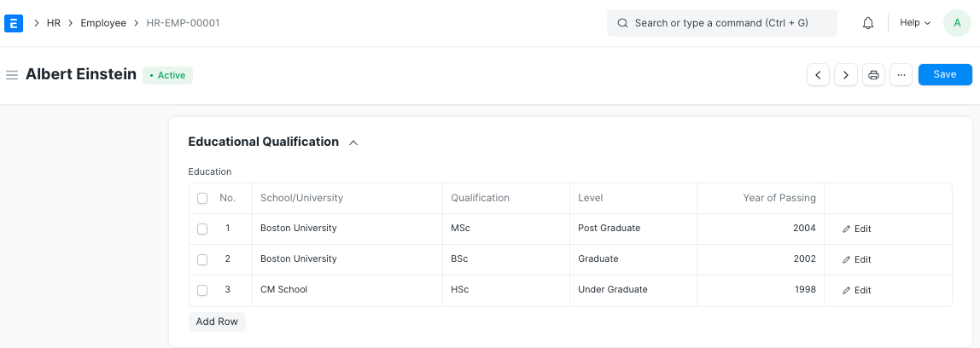Click the ERPNext home logo icon
The image size is (980, 348).
14,23
